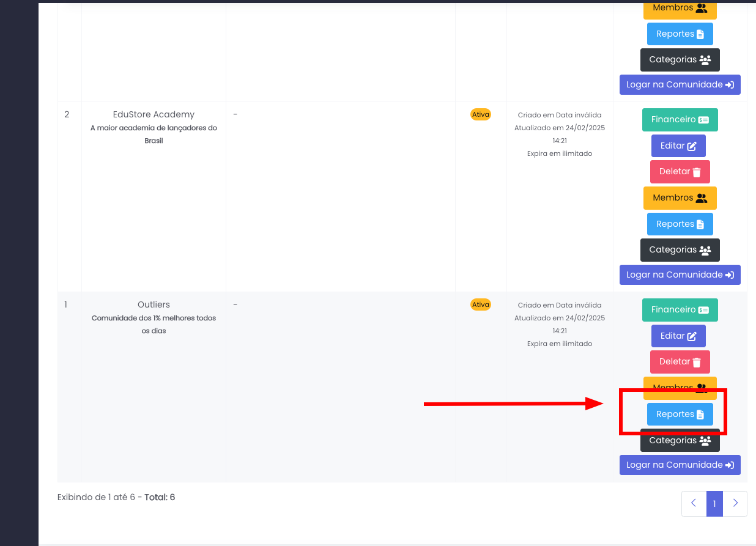756x546 pixels.
Task: Click Reportes button in Outliers row
Action: click(680, 415)
